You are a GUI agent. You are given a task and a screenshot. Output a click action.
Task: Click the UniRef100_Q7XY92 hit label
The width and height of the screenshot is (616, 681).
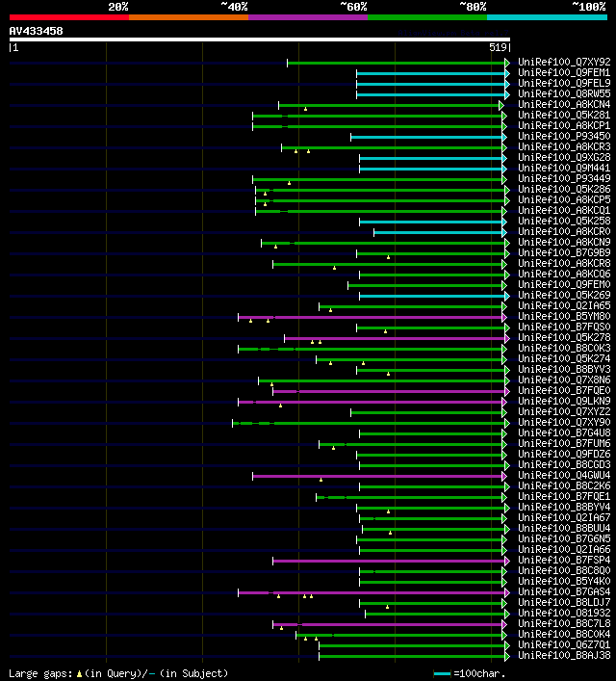tap(564, 62)
